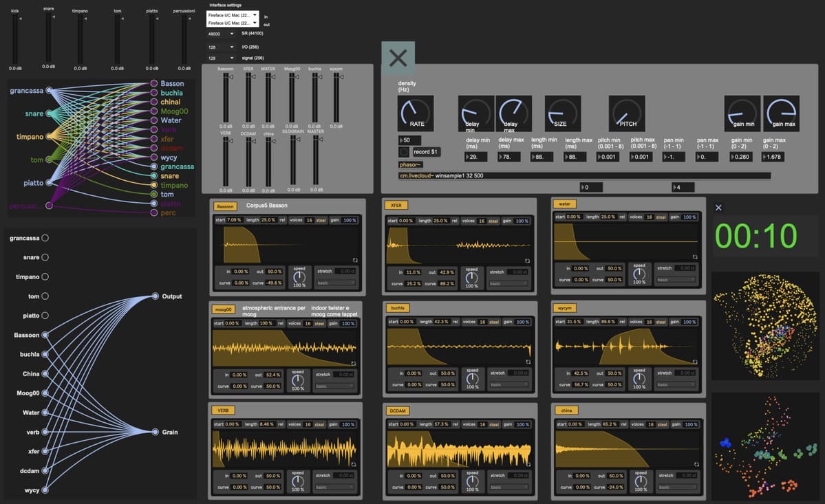The width and height of the screenshot is (825, 504).
Task: Click the speed dial in the VERB sampler
Action: point(298,481)
